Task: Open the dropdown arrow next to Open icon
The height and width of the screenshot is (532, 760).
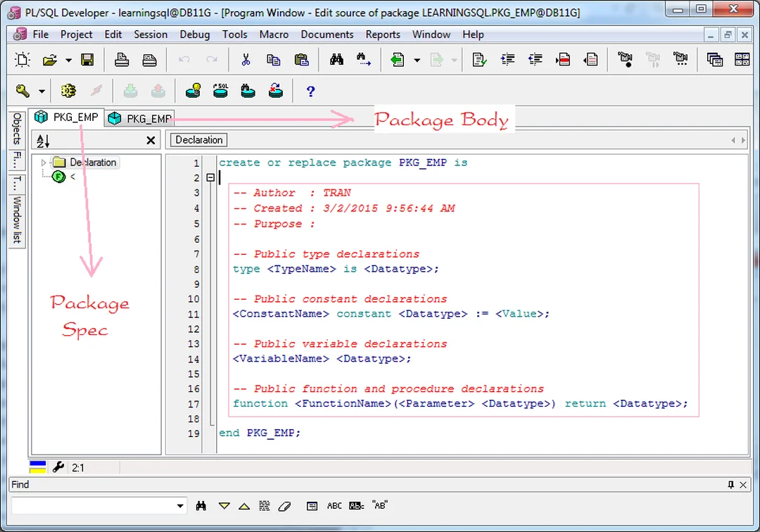Action: (x=68, y=61)
